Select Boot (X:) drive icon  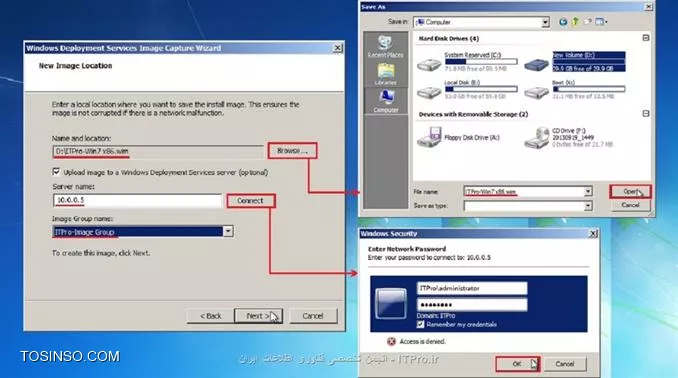click(x=536, y=92)
